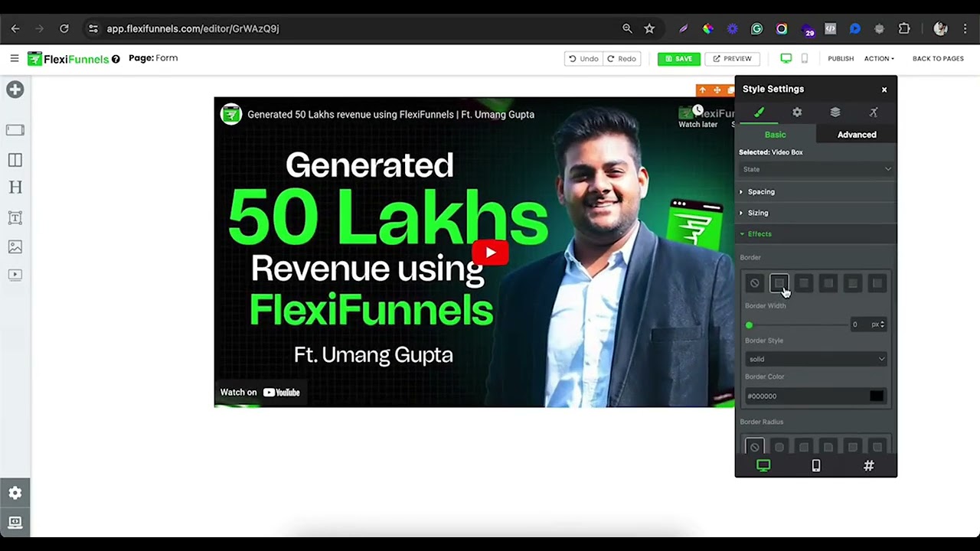Screen dimensions: 980x551
Task: Click PUBLISH in the top bar
Action: click(x=841, y=59)
